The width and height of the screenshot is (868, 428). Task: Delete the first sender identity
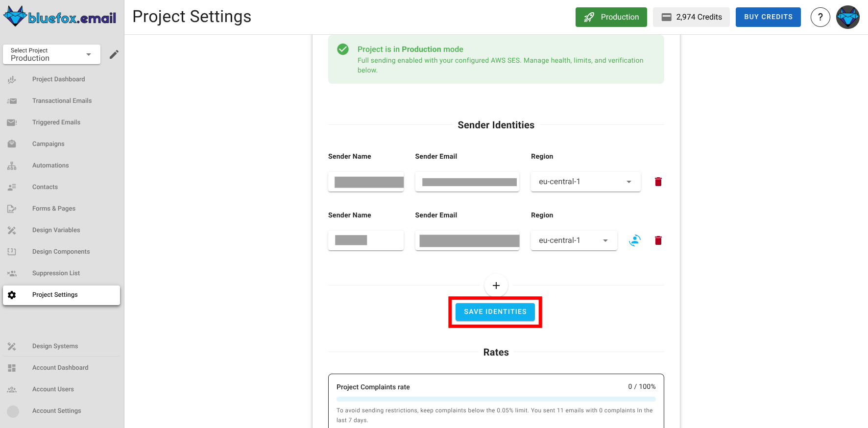[658, 182]
